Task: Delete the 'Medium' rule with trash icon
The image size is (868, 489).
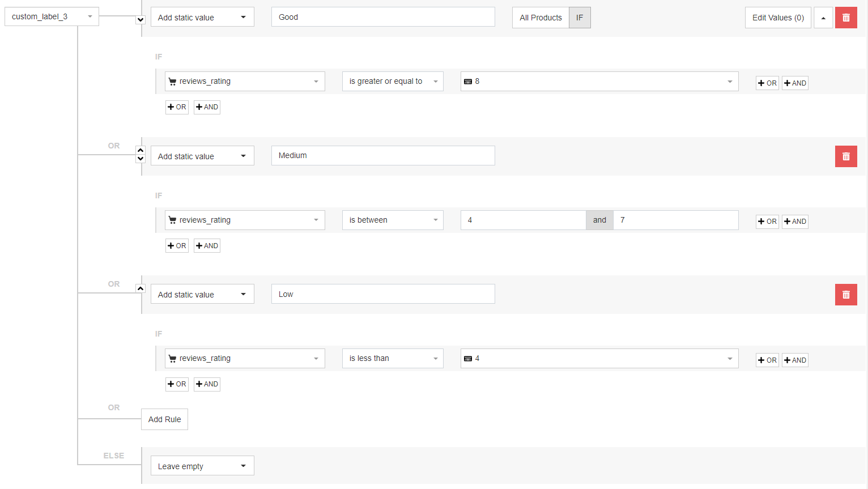Action: [x=845, y=156]
